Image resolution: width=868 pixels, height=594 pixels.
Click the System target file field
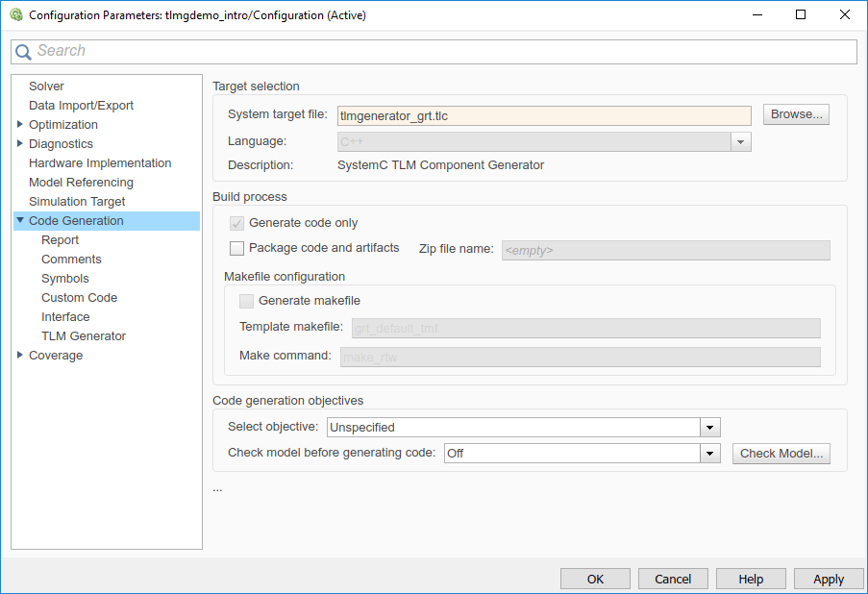[544, 115]
